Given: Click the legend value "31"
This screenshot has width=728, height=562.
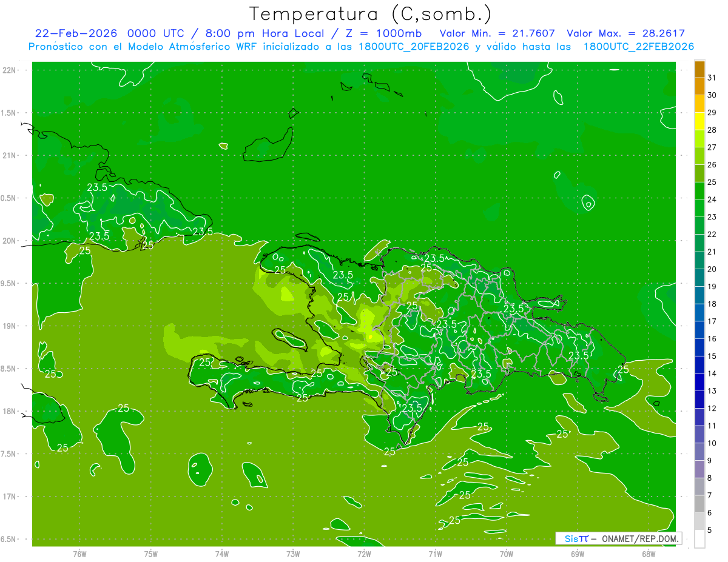Looking at the screenshot, I should pos(712,78).
